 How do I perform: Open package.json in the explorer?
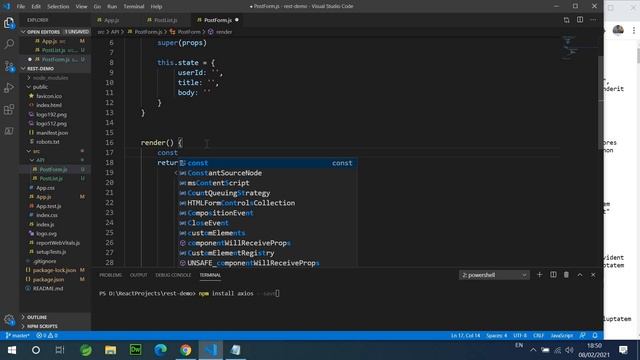coord(48,280)
